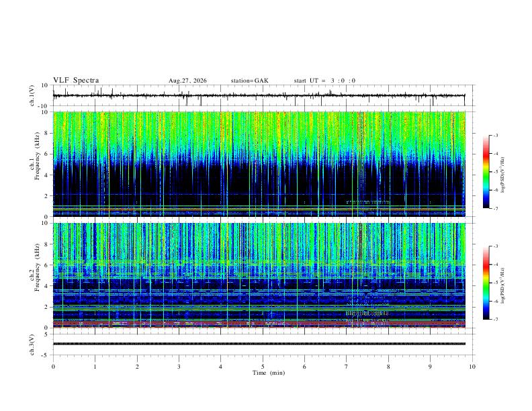Click the station=GAK label

coord(249,81)
